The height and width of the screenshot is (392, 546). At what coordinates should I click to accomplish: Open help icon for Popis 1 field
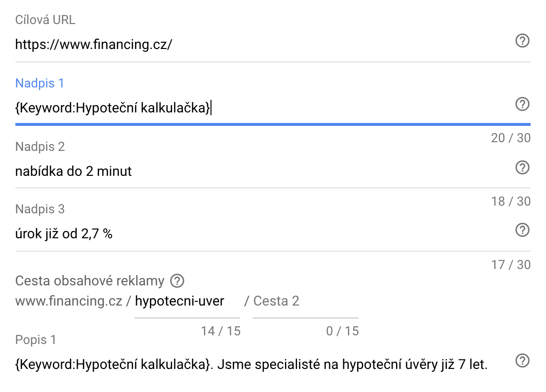coord(522,361)
